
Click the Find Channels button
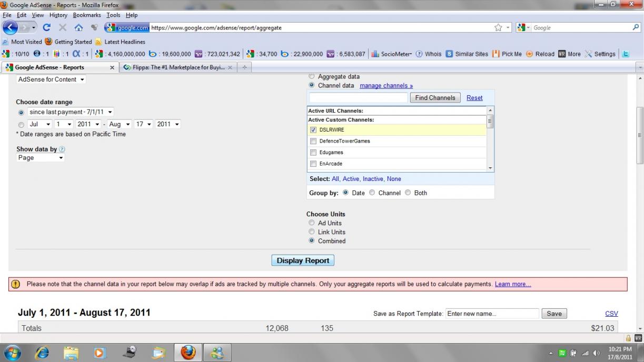pos(435,98)
